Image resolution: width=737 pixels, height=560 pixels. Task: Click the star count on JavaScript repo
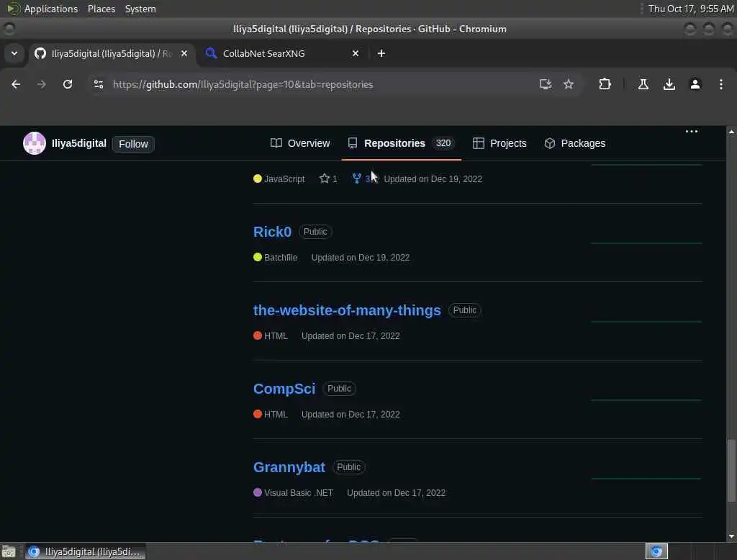click(x=328, y=179)
